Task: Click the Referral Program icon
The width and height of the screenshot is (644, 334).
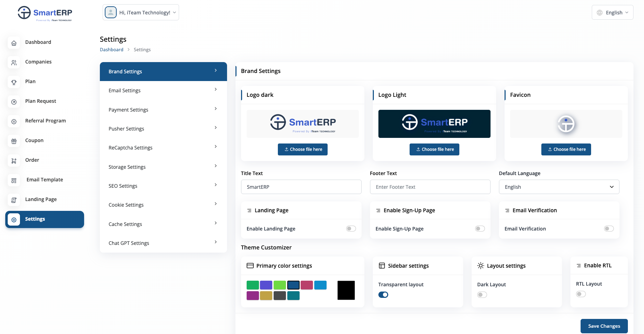Action: (x=14, y=121)
